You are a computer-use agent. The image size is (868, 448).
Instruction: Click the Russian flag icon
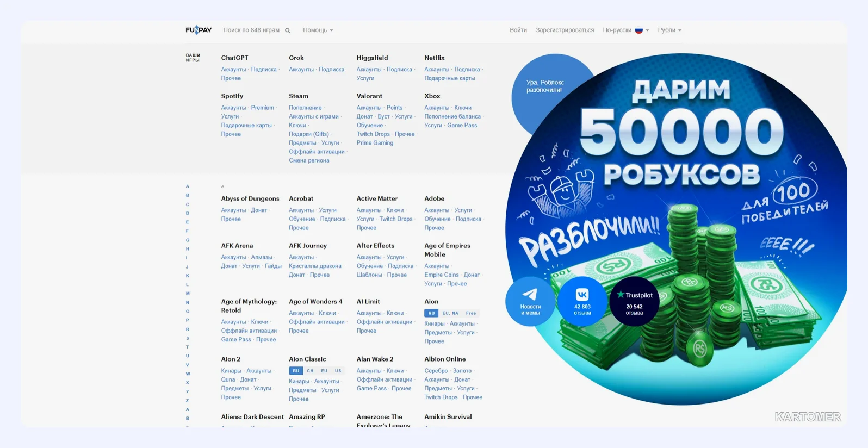click(x=639, y=30)
